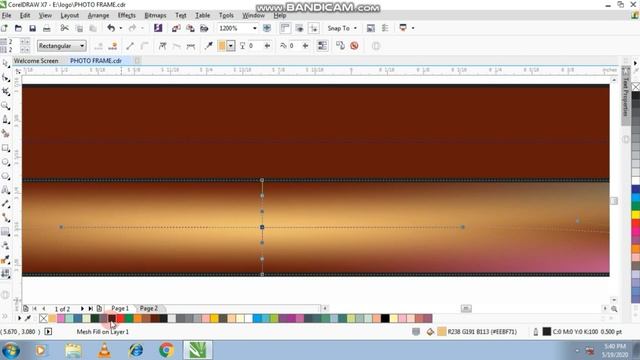The image size is (640, 360).
Task: Go to next page arrow
Action: point(82,309)
